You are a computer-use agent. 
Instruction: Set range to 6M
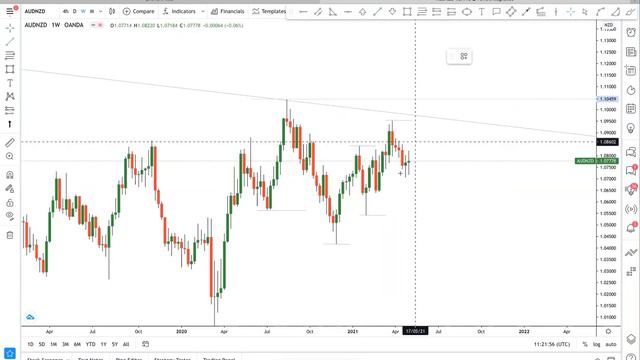point(77,344)
